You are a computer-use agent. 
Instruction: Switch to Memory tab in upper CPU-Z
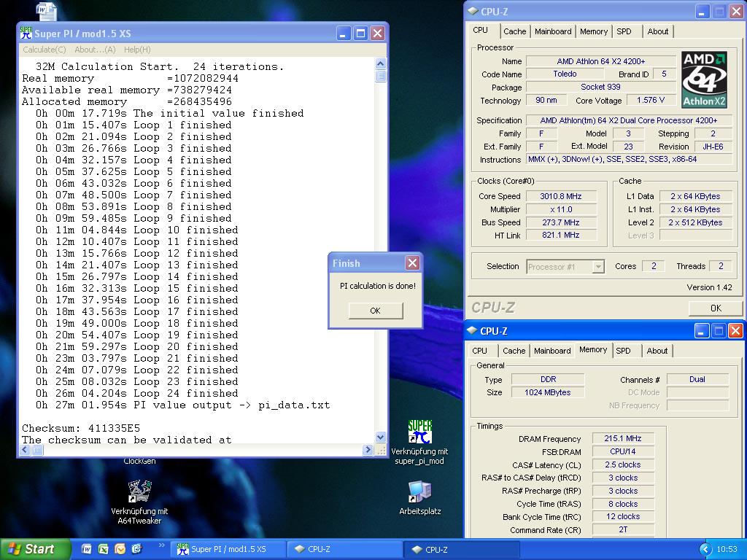click(x=594, y=31)
